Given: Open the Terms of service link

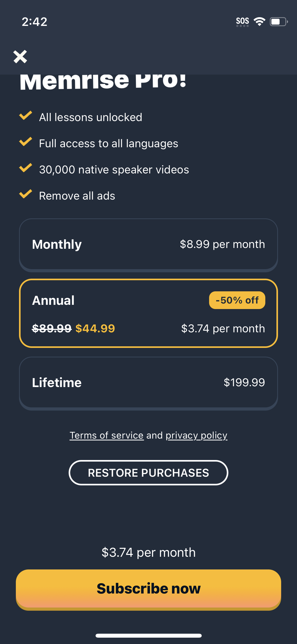Looking at the screenshot, I should pyautogui.click(x=106, y=435).
